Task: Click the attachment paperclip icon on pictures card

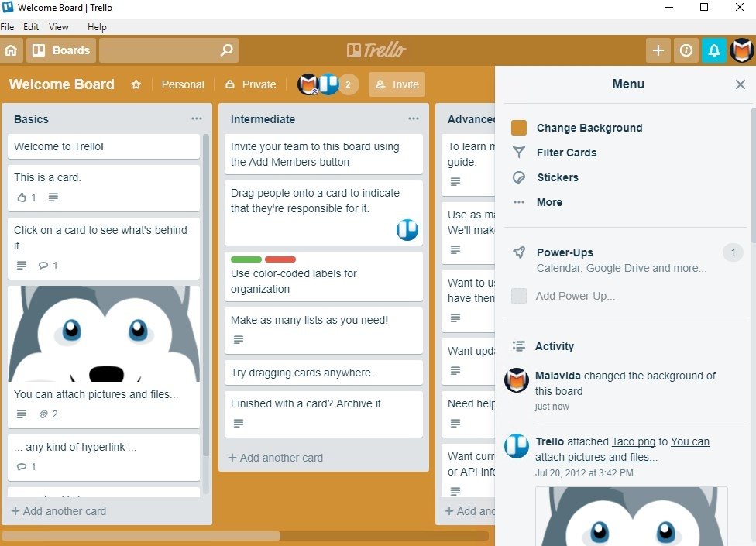Action: [x=43, y=414]
